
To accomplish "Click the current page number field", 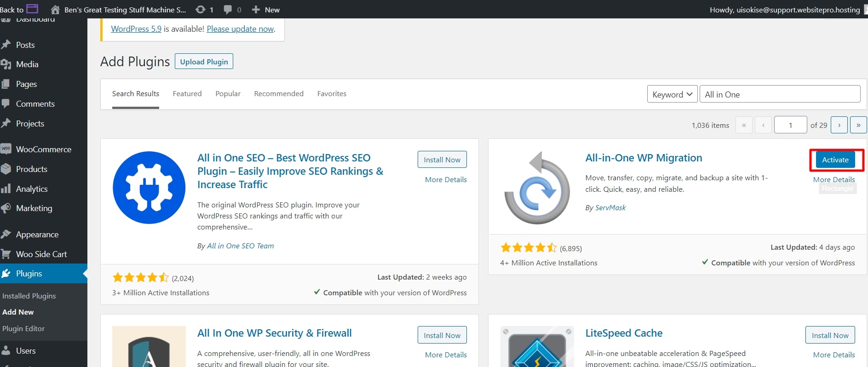I will (790, 125).
